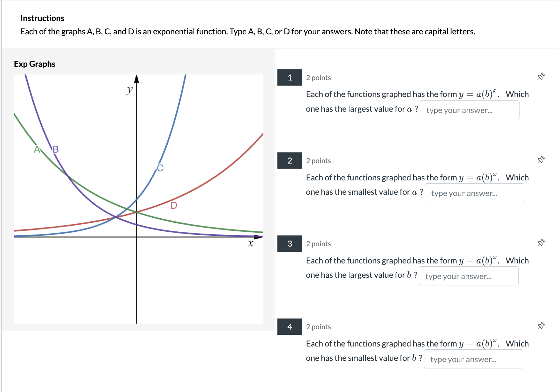Viewport: 558px width, 392px height.
Task: Select the question 1 number badge
Action: 289,77
